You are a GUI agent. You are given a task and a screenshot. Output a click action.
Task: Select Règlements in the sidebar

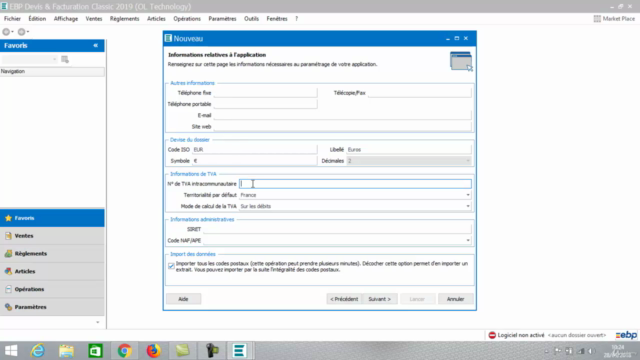pos(52,253)
